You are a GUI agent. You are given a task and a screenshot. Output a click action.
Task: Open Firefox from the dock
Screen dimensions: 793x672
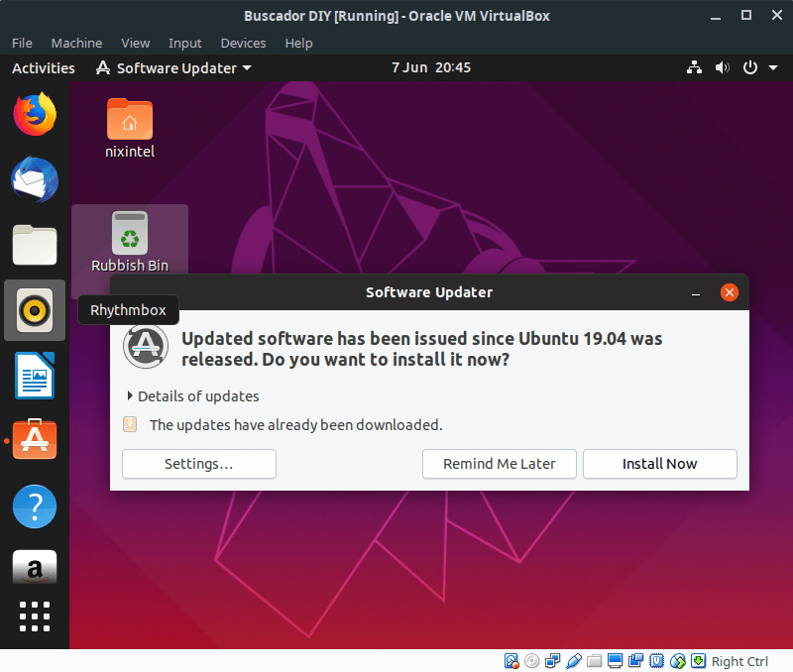coord(35,114)
